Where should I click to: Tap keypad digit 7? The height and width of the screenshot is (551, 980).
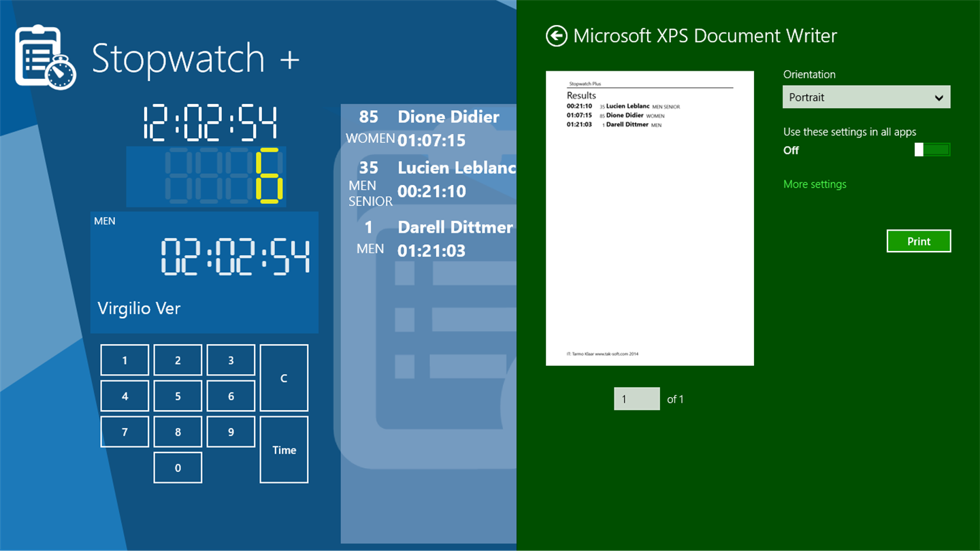click(125, 432)
